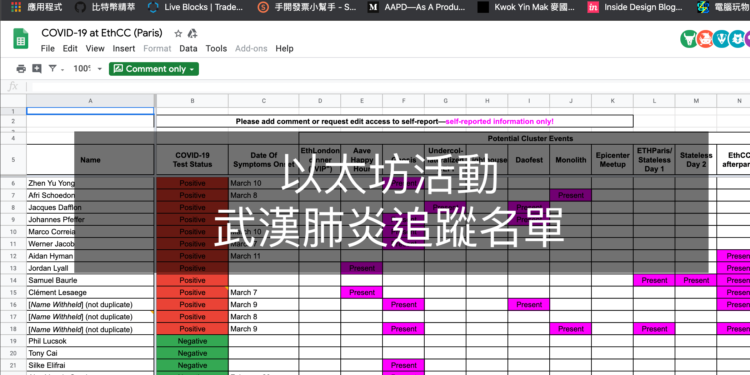Screen dimensions: 750x375
Task: Open the Kwok Yin Mak bookmark
Action: pos(526,7)
